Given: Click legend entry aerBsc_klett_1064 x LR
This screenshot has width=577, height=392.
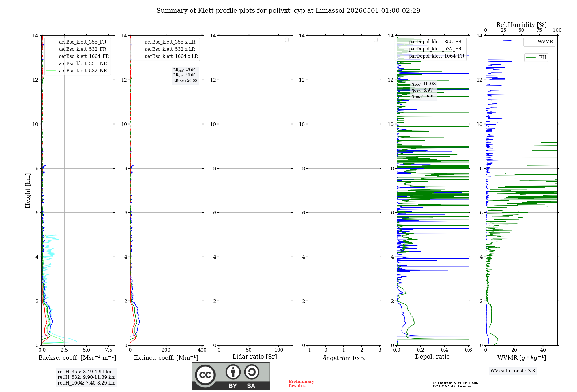Looking at the screenshot, I should [x=165, y=56].
